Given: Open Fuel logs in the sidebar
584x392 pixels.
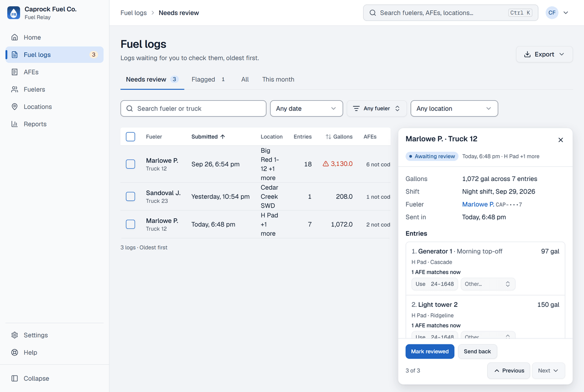Looking at the screenshot, I should tap(55, 55).
